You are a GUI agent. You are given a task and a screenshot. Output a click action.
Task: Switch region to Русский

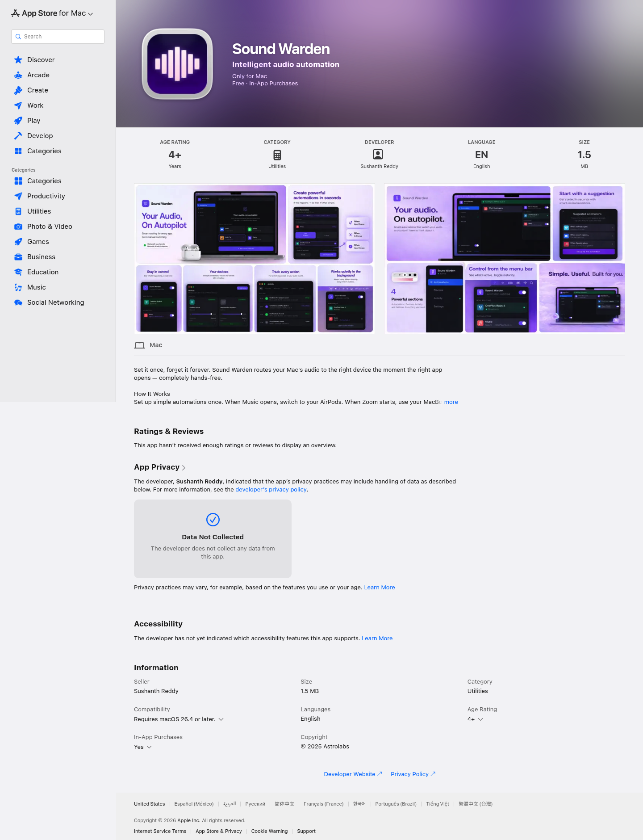[x=255, y=804]
